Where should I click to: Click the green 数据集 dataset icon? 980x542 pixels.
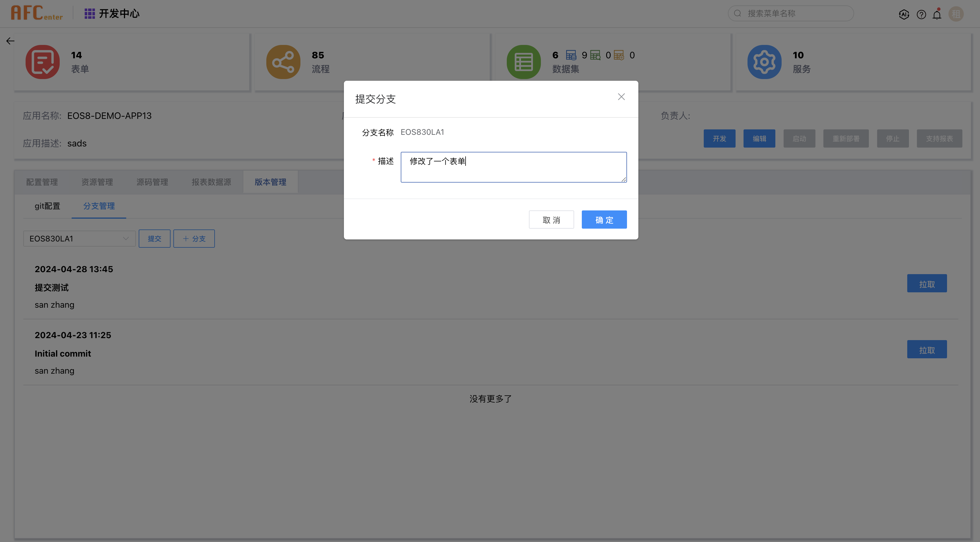pyautogui.click(x=523, y=62)
